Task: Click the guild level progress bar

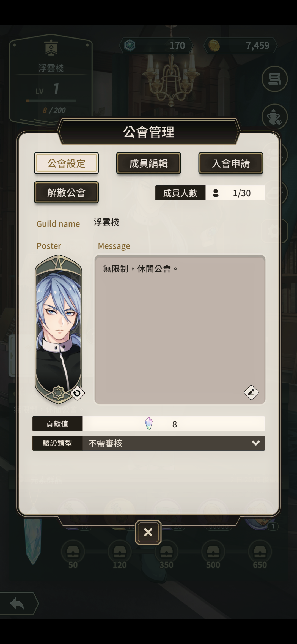Action: coord(51,101)
